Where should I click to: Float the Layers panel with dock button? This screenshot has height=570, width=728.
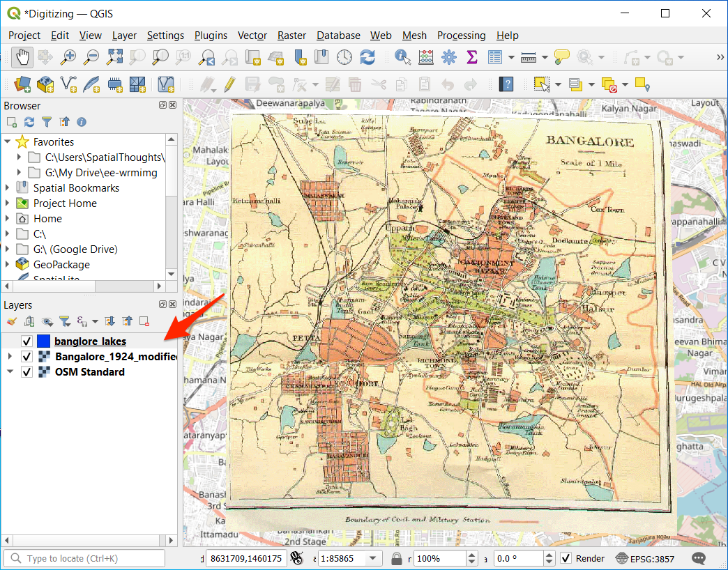point(162,305)
